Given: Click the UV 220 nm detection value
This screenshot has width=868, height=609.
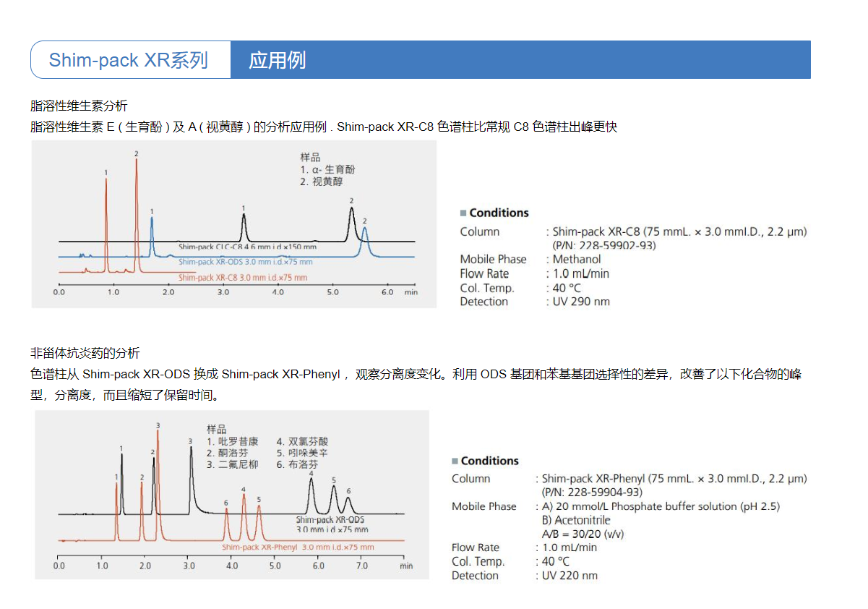Looking at the screenshot, I should [570, 576].
